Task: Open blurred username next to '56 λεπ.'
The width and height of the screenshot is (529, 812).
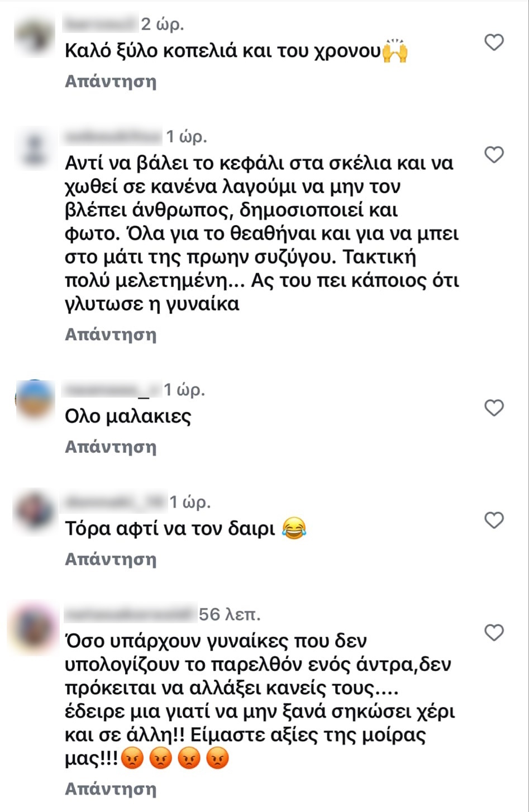Action: (x=130, y=614)
